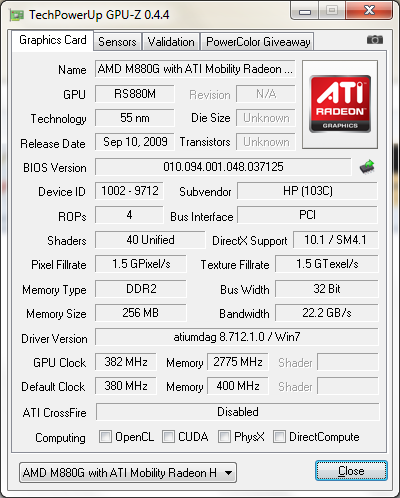This screenshot has height=498, width=400.
Task: Tick the PhysX checkbox
Action: [x=224, y=437]
